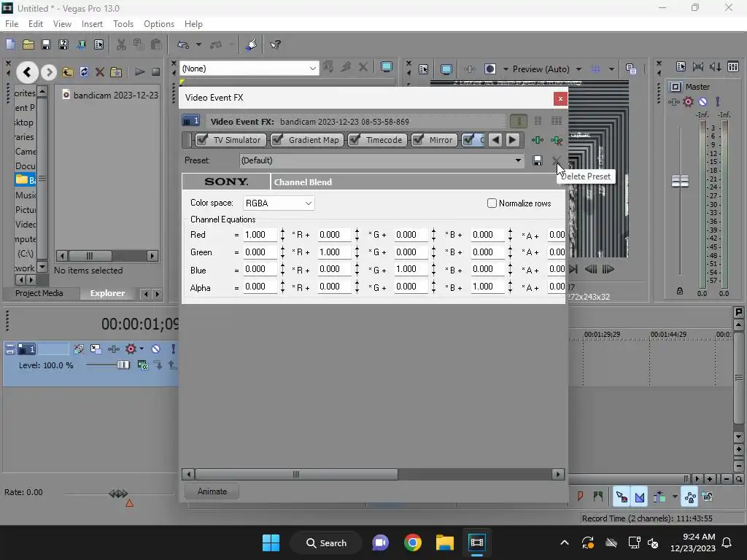Click the Master volume fader handle
Viewport: 747px width, 560px height.
tap(680, 181)
